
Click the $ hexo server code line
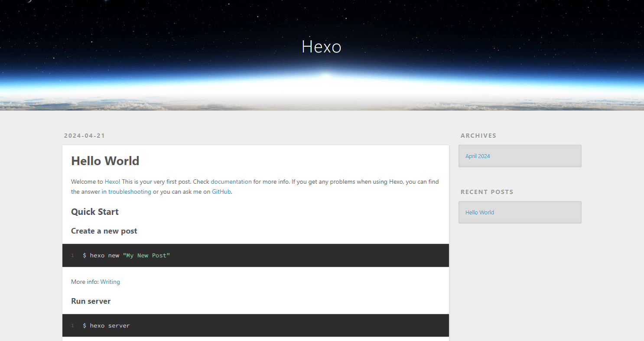pyautogui.click(x=106, y=325)
